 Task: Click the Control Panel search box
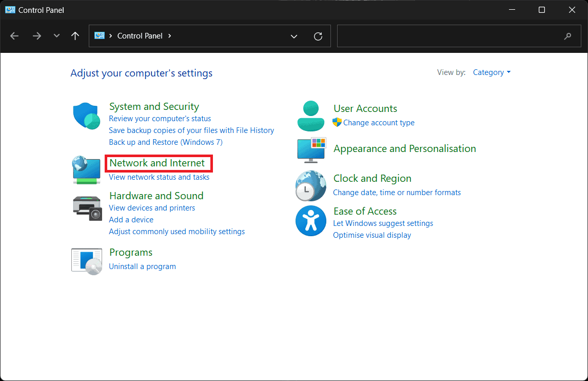pos(452,36)
